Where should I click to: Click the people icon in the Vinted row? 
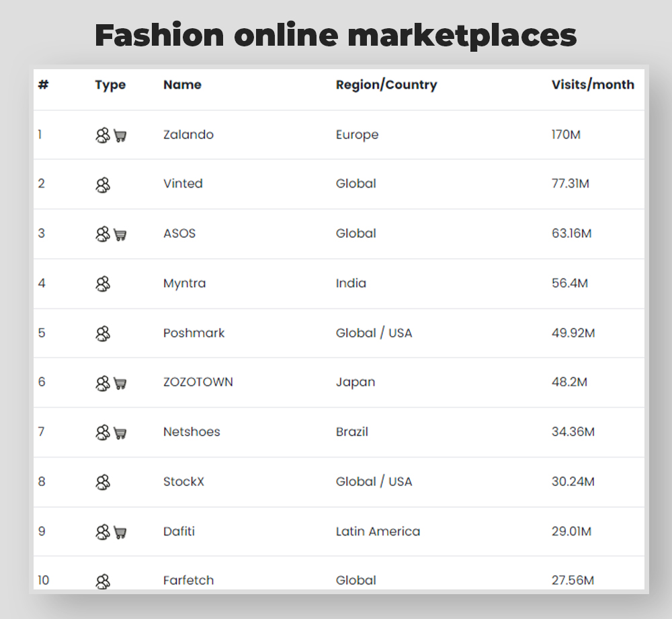103,185
